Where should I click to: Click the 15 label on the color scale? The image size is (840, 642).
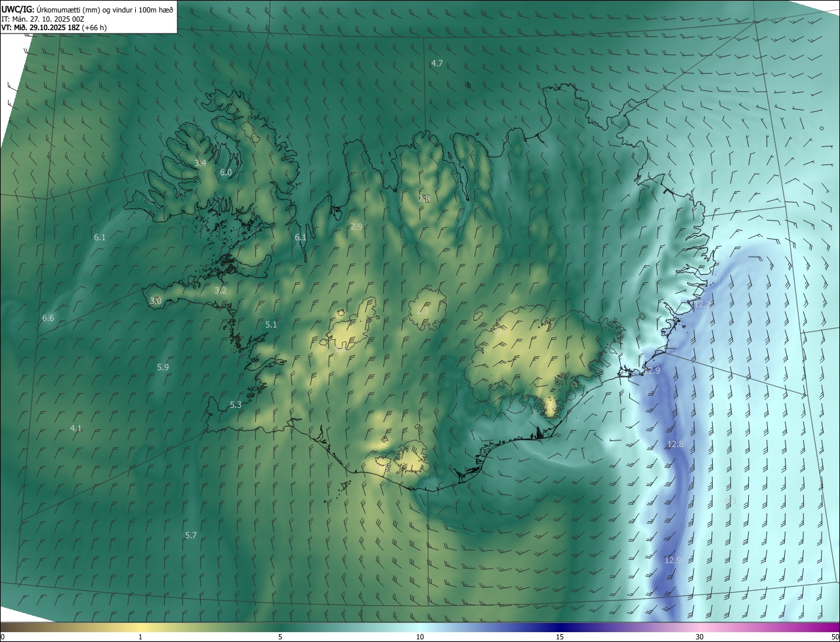click(x=560, y=637)
